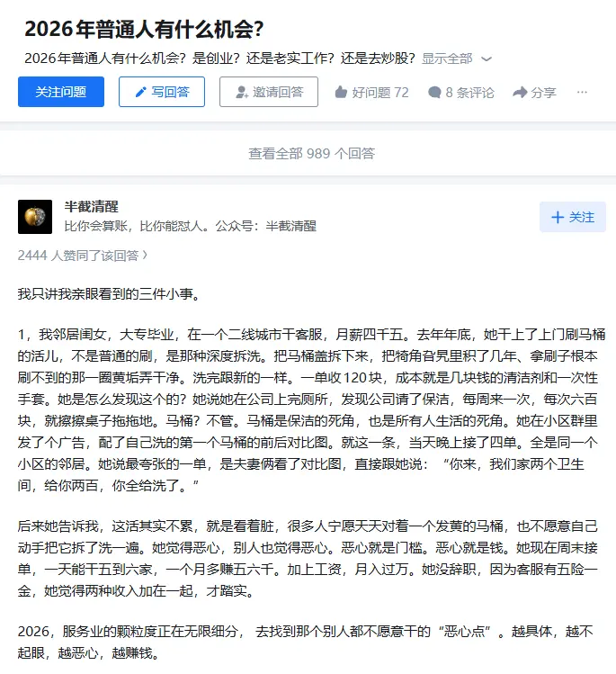Screen dimensions: 616x674
Task: Click the chevron arrow after 显示全部
Action: pos(487,58)
